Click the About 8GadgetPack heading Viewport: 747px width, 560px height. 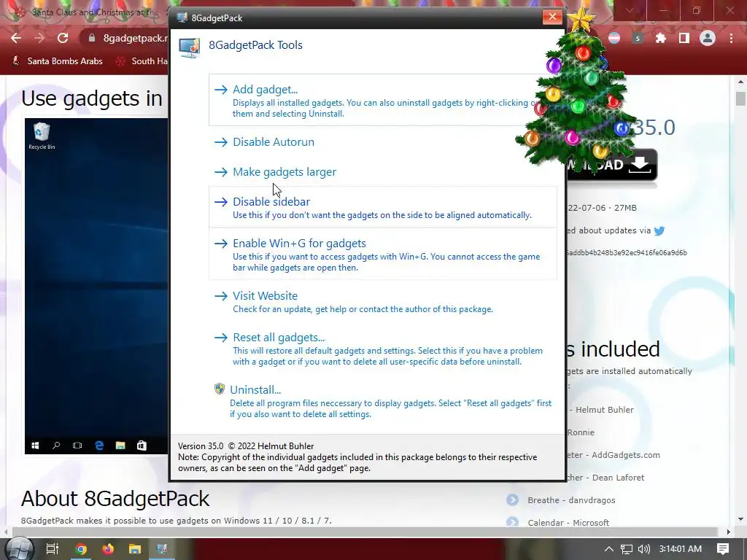115,499
